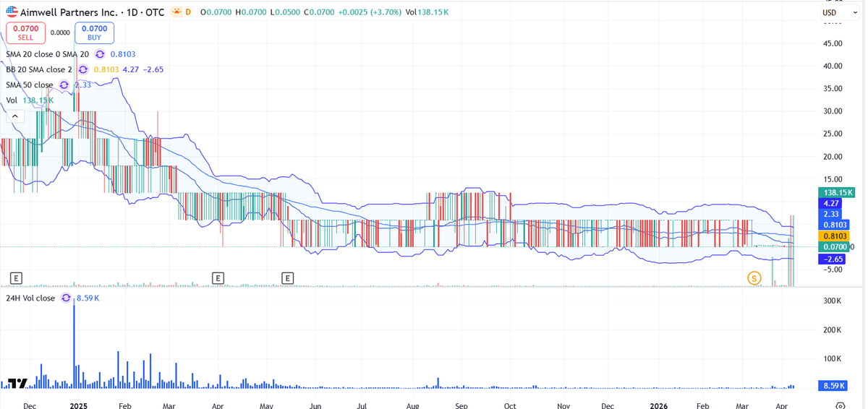Click the Aug label on time axis

coord(414,405)
